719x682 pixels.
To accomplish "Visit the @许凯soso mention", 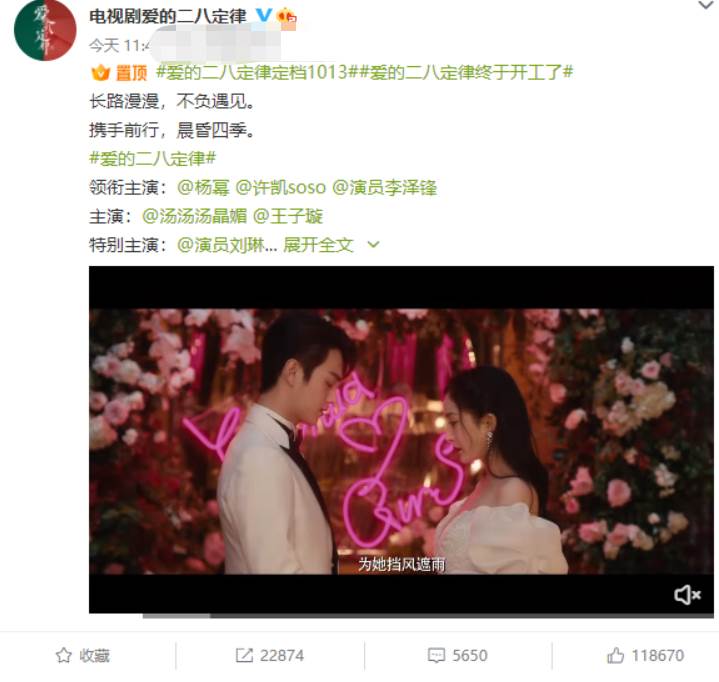I will click(281, 188).
